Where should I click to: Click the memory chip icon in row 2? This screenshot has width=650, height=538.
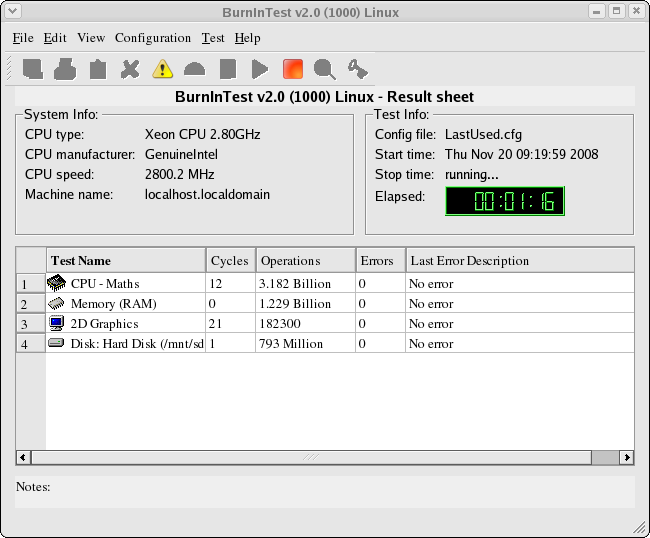[56, 303]
